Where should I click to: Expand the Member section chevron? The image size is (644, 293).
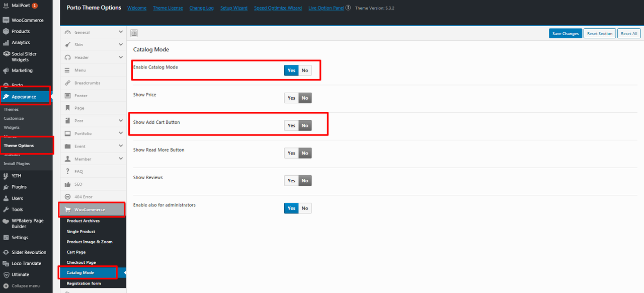pyautogui.click(x=121, y=159)
